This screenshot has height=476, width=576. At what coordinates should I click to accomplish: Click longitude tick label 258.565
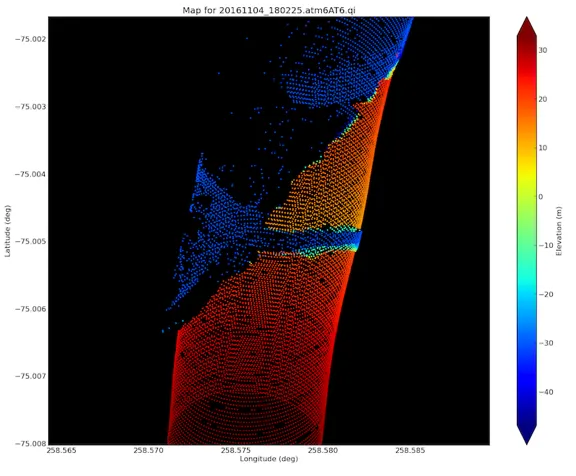click(x=61, y=451)
